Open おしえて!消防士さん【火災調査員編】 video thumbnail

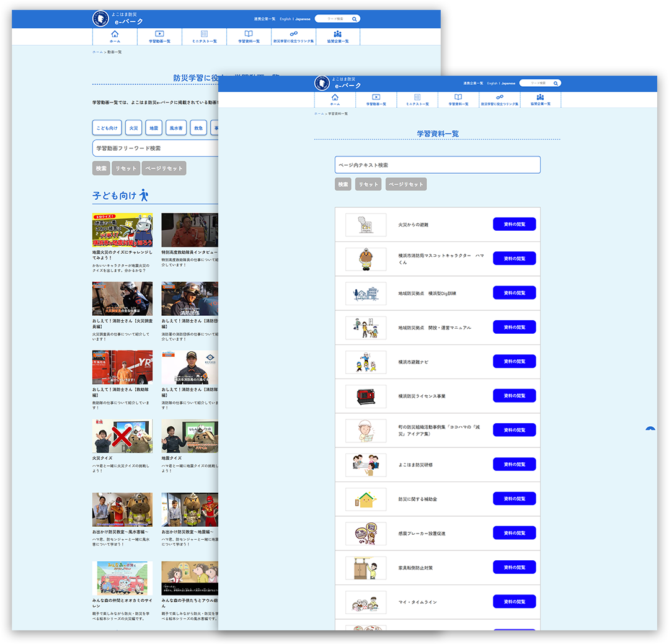122,298
